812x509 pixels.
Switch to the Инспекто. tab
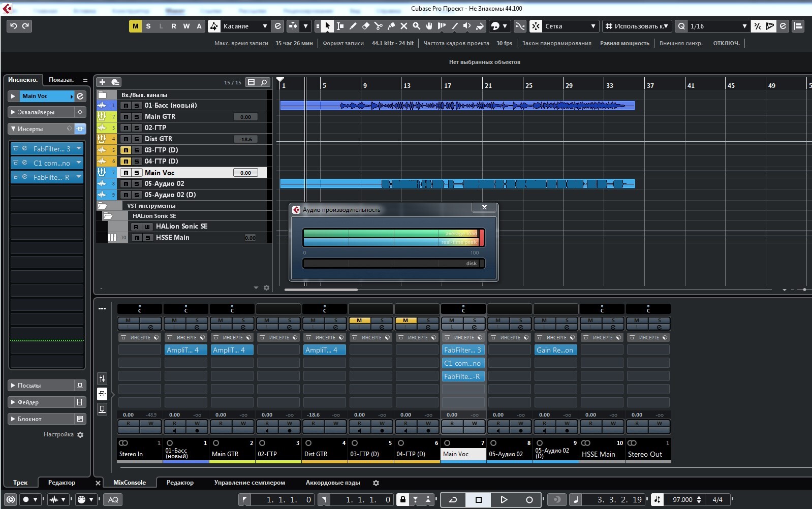[23, 80]
